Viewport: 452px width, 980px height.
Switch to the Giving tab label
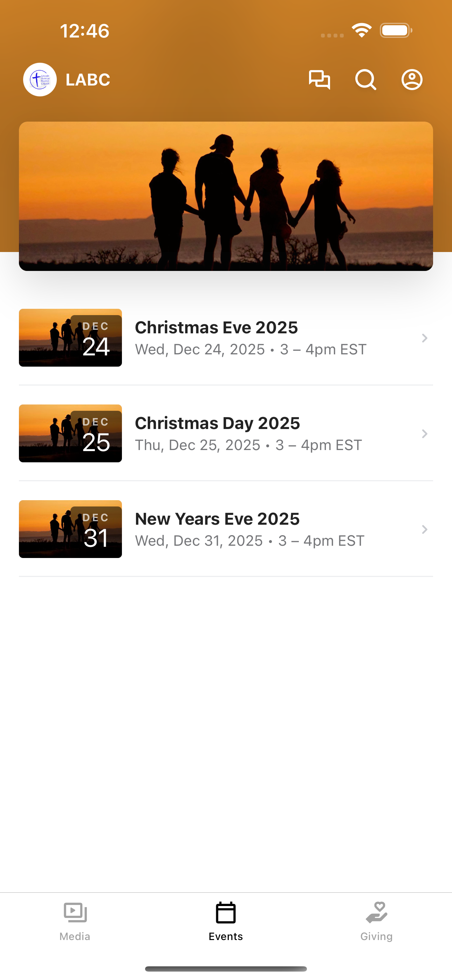click(376, 936)
